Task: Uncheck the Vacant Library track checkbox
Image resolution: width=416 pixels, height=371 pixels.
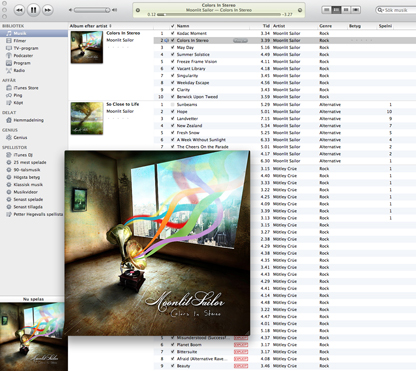Action: tap(172, 68)
